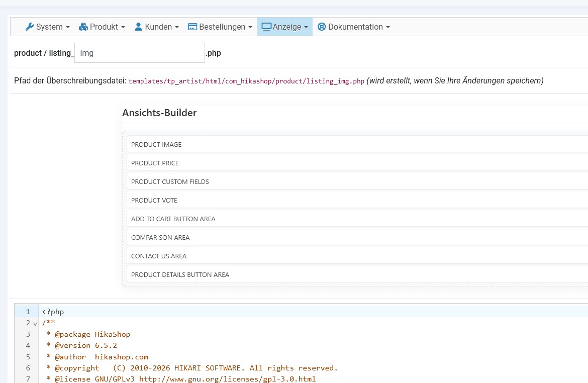This screenshot has height=383, width=588.
Task: Click the cubes icon next to Produkt
Action: (x=83, y=27)
